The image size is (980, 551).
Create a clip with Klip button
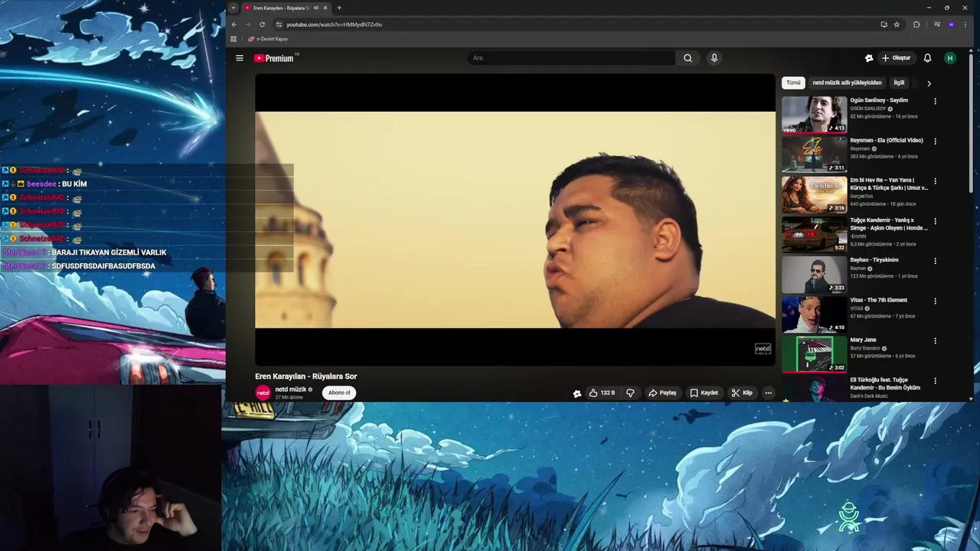[742, 393]
